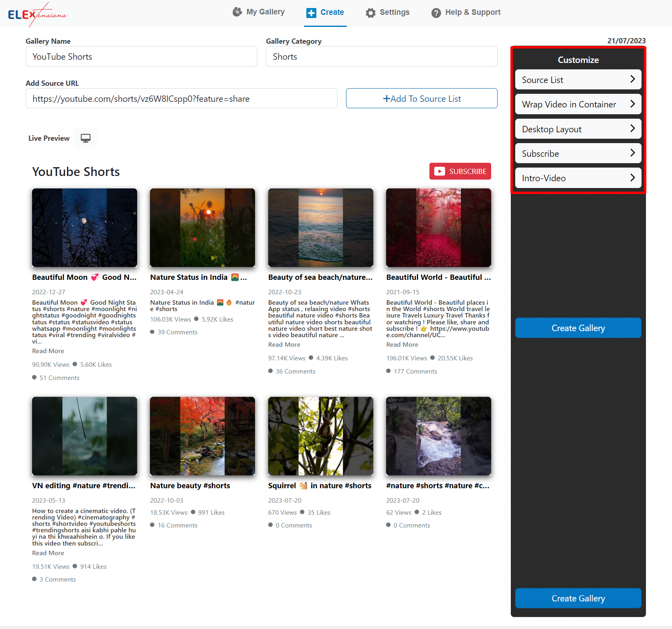
Task: Click Read More under Beautiful World
Action: (x=402, y=345)
